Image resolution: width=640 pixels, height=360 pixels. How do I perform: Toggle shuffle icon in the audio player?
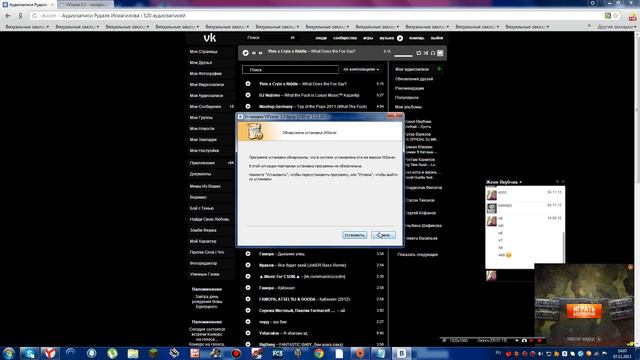tap(426, 53)
